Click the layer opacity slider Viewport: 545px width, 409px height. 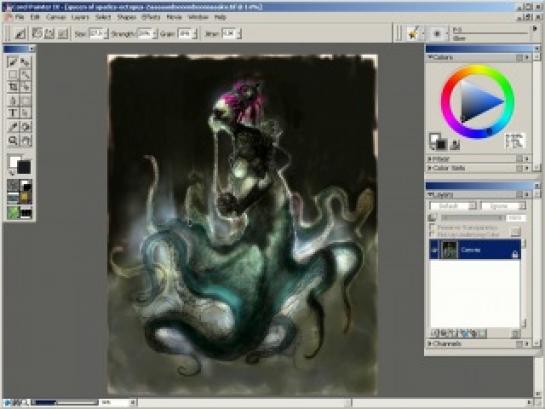pyautogui.click(x=473, y=218)
